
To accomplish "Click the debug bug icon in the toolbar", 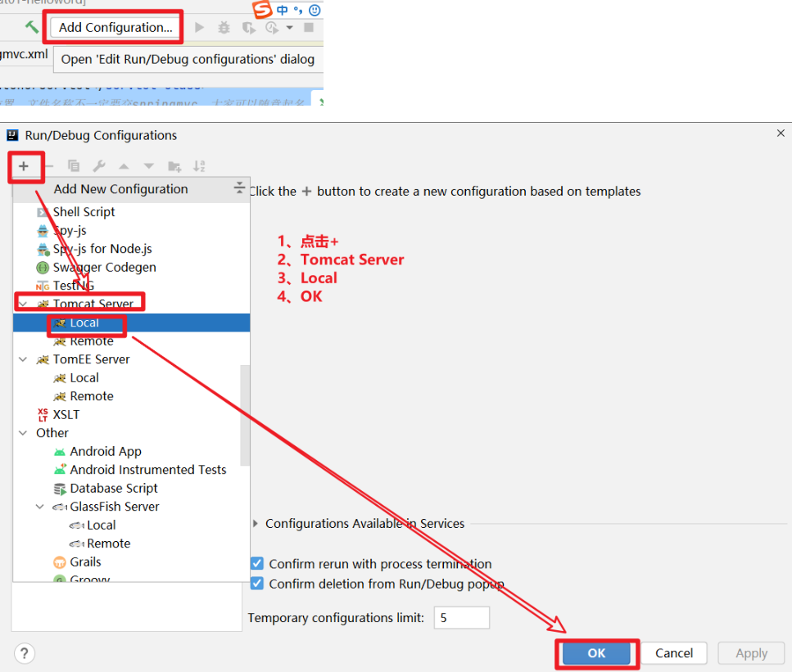I will point(224,28).
